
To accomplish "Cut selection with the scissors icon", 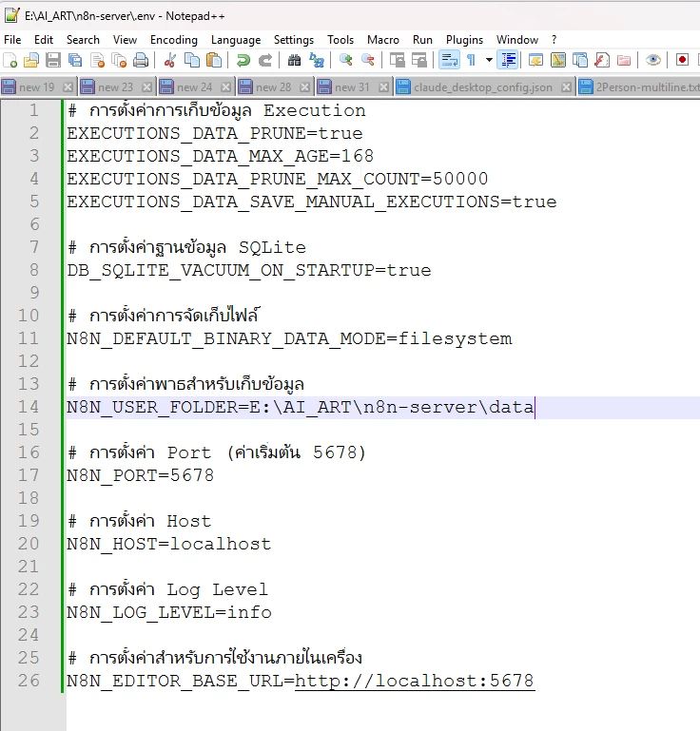I will [x=170, y=60].
